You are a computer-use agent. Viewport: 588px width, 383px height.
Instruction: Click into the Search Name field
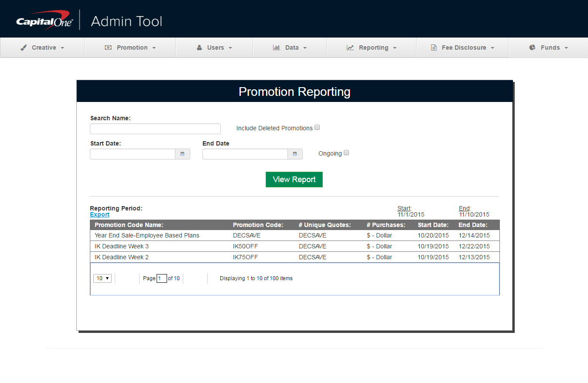click(x=155, y=129)
